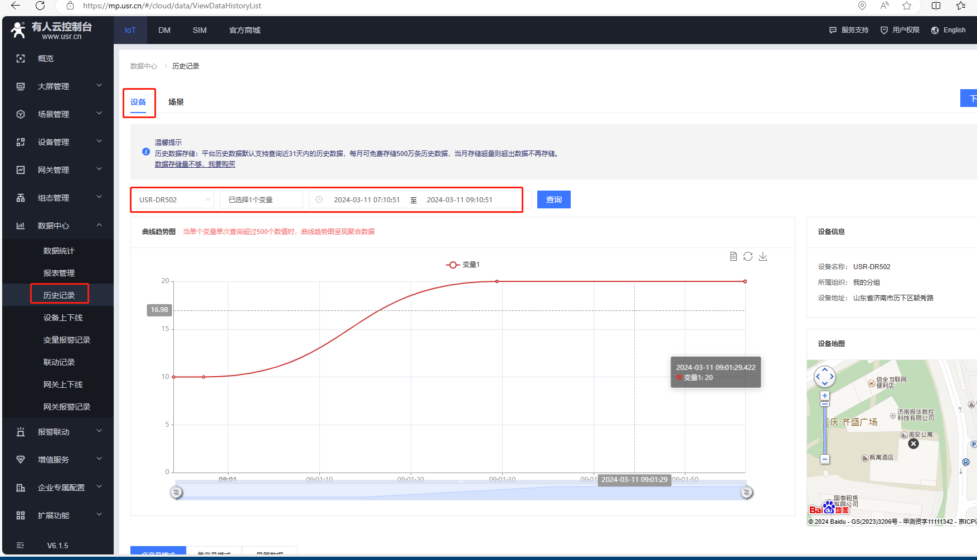Open the DM top navigation item
Screen dimensions: 977x560
(164, 30)
